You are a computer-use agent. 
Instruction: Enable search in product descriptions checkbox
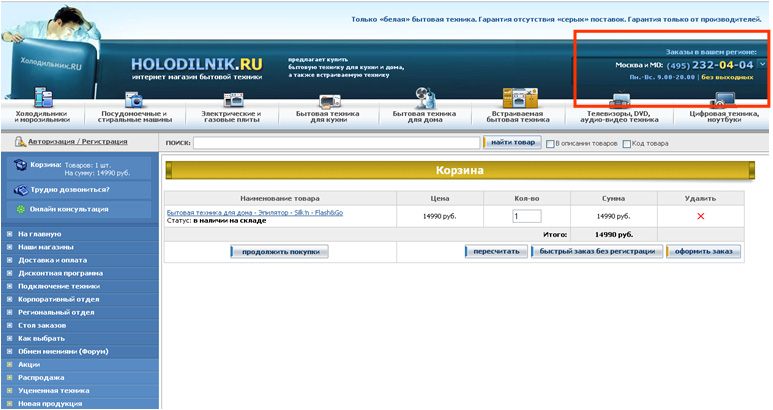(x=550, y=144)
